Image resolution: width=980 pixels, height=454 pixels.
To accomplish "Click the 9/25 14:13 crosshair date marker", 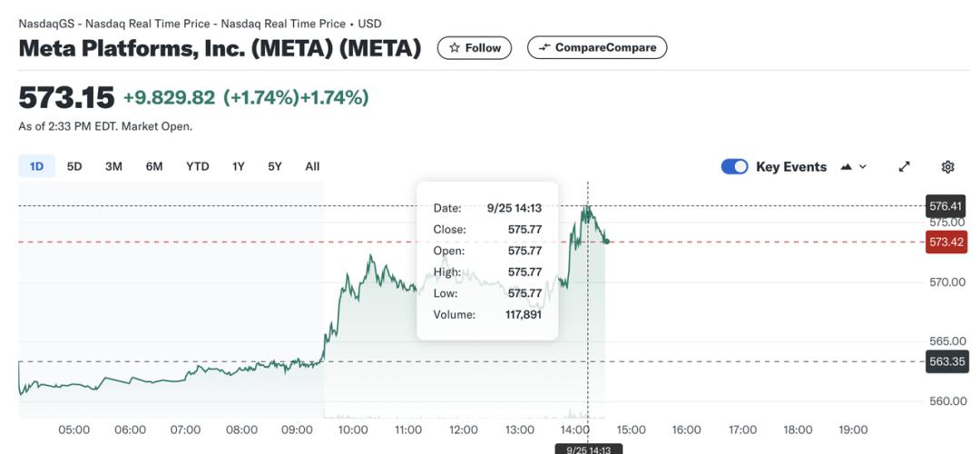I will coord(588,449).
